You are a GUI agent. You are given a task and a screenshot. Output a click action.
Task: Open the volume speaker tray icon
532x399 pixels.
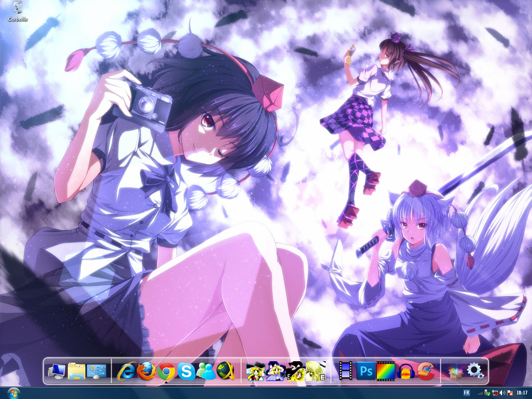tap(502, 393)
